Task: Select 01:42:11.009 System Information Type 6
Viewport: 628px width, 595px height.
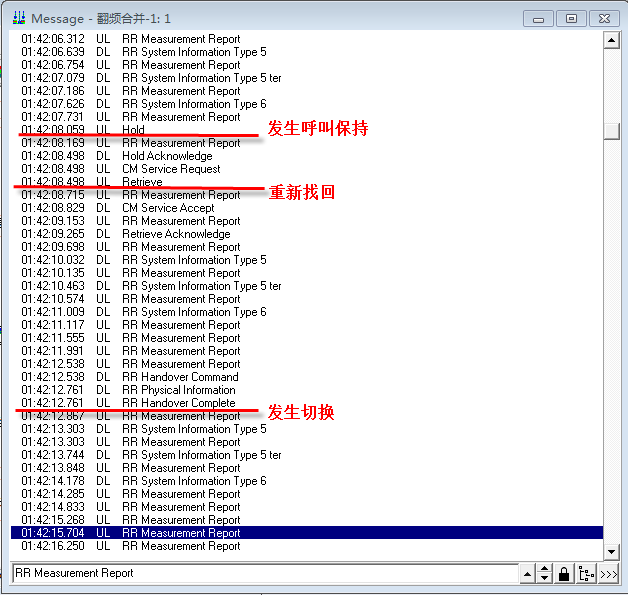Action: pos(307,312)
